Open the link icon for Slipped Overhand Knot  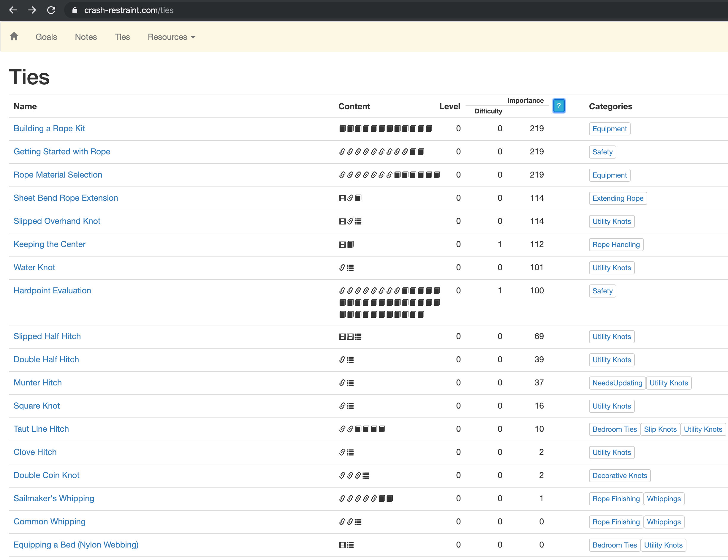(x=350, y=221)
